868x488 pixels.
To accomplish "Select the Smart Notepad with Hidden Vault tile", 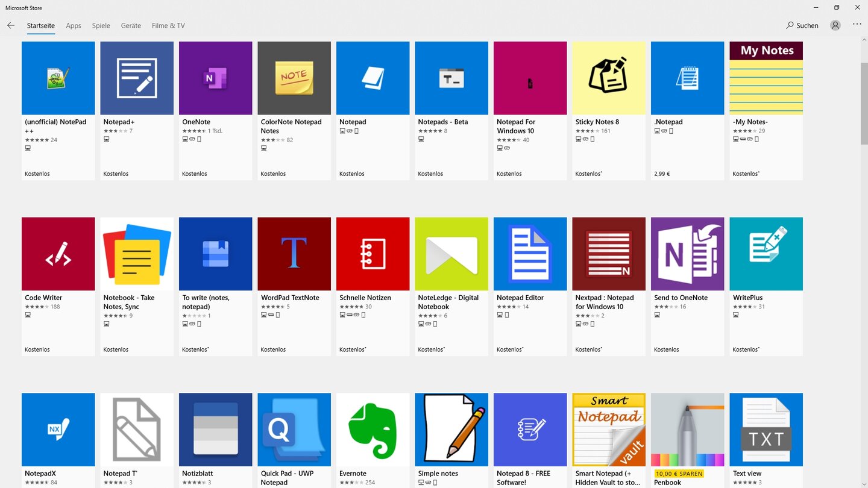I will pos(608,429).
